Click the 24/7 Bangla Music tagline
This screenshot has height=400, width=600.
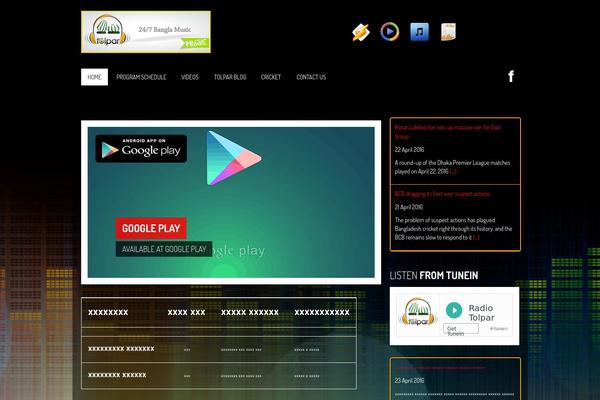point(165,29)
